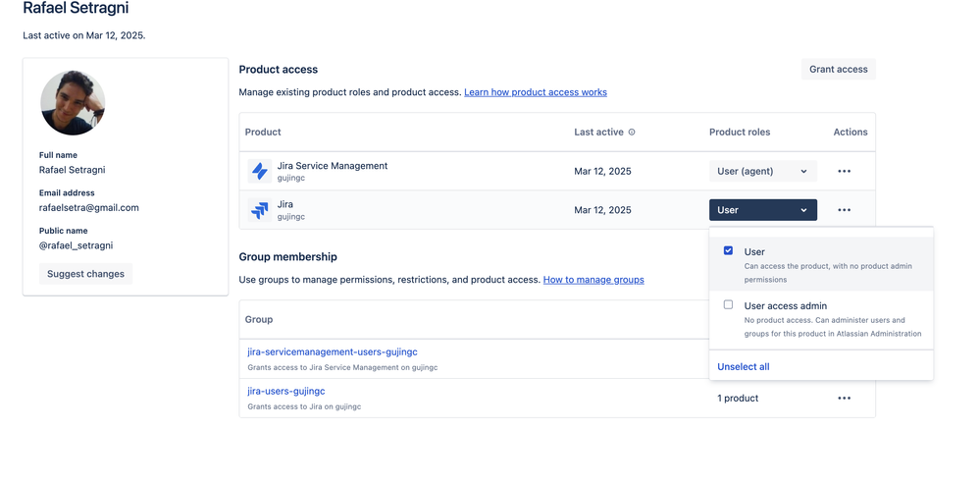Click the Product access section heading
980x484 pixels.
279,70
